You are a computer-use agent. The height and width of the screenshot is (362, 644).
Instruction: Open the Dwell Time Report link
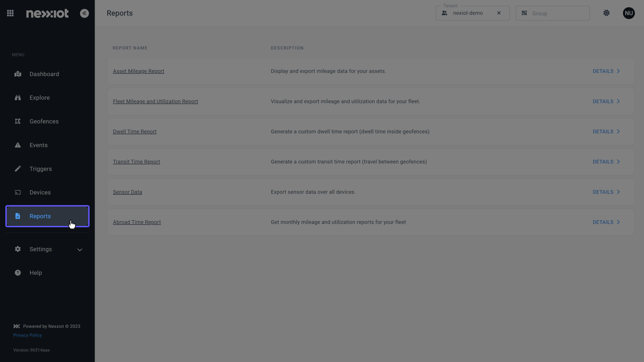pos(135,131)
